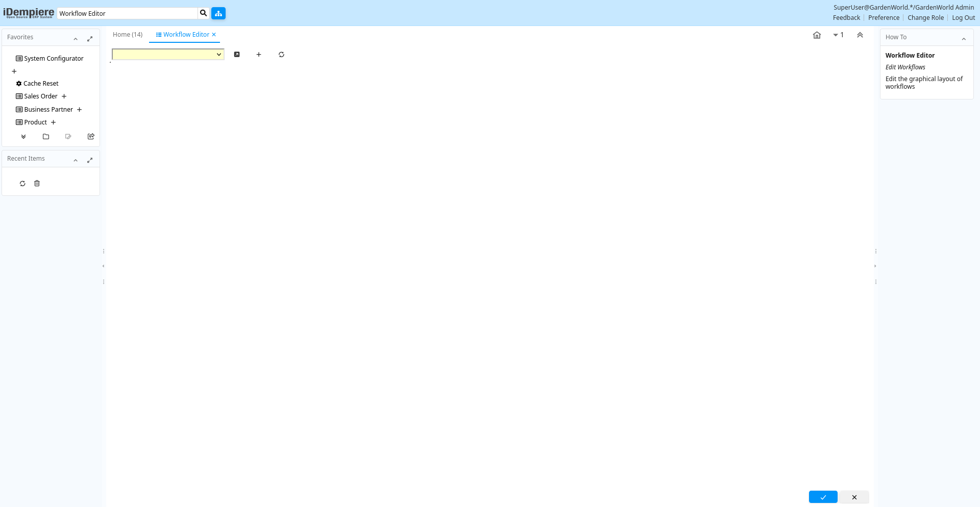The width and height of the screenshot is (980, 507).
Task: Open Sales Order from Favorites
Action: (41, 96)
